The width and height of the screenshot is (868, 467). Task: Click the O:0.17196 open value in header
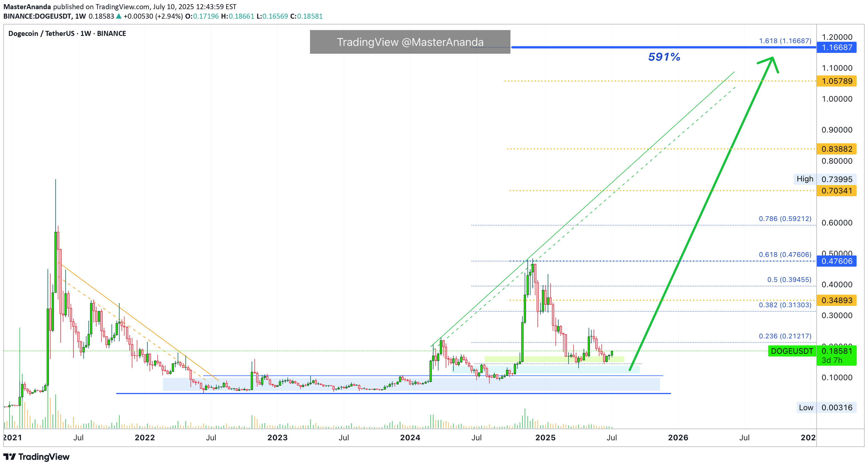point(202,16)
